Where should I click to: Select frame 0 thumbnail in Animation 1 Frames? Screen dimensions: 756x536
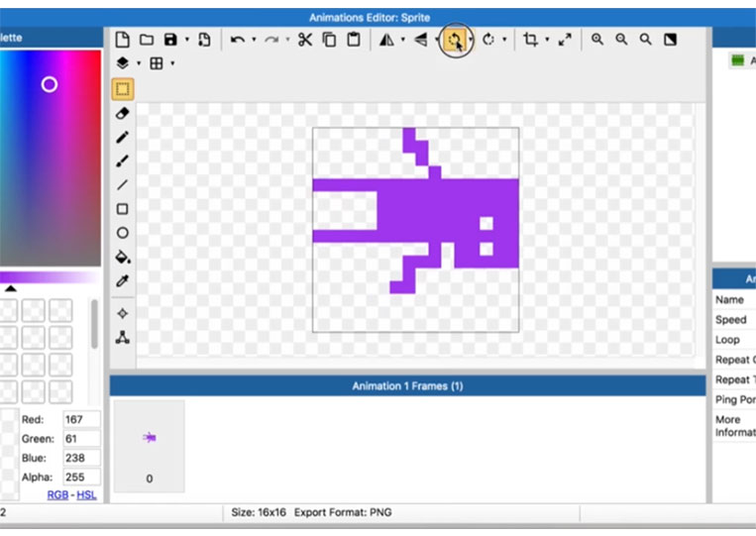(x=150, y=447)
